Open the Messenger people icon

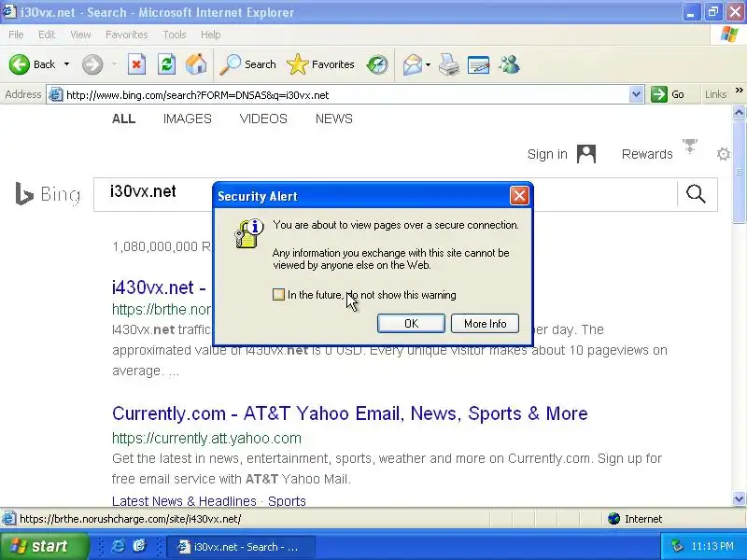click(x=509, y=64)
